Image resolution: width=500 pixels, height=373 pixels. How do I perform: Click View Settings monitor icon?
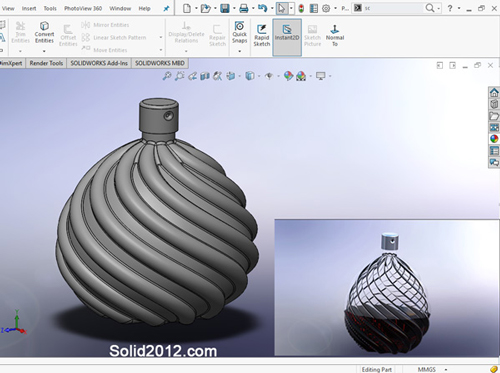pos(320,76)
